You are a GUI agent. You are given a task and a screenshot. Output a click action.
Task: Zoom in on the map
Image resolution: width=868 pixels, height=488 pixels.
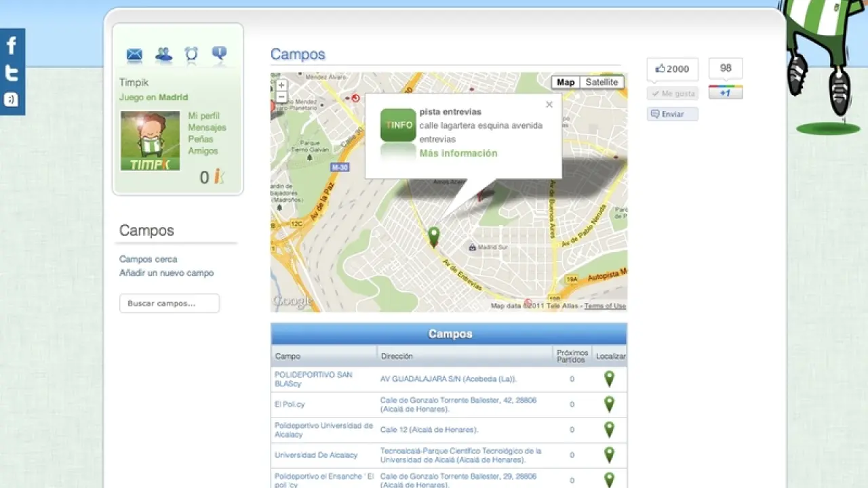tap(281, 85)
